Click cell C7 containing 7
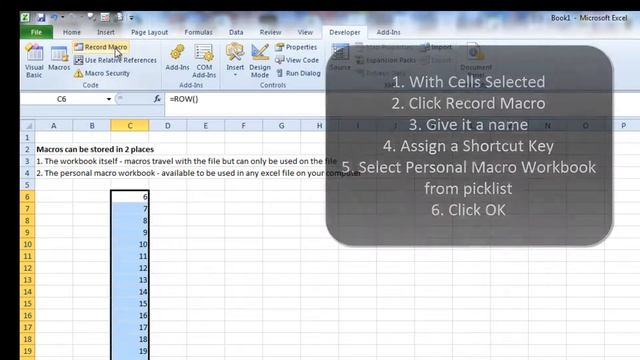 (130, 209)
